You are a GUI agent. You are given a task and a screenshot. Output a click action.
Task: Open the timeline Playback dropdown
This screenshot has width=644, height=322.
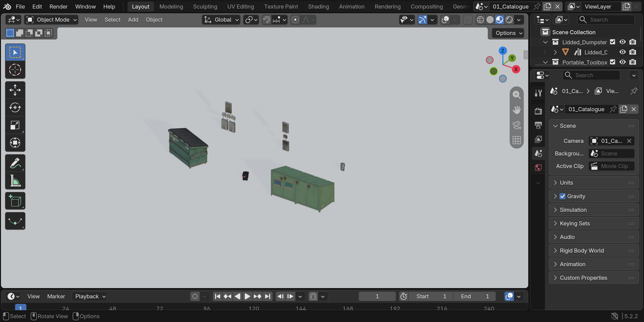90,296
